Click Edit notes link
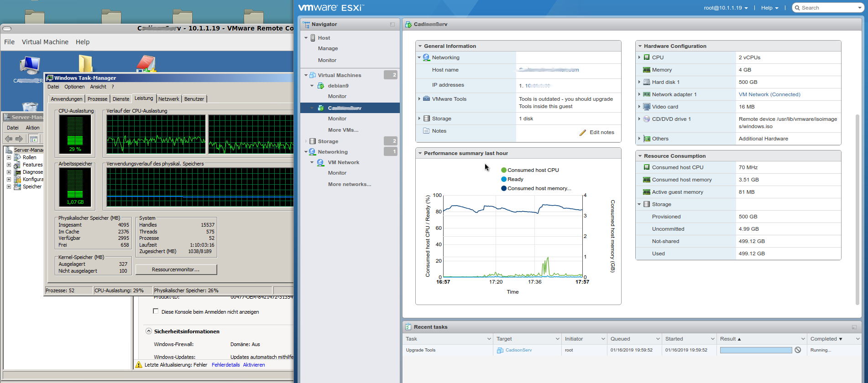The image size is (868, 383). pyautogui.click(x=602, y=132)
